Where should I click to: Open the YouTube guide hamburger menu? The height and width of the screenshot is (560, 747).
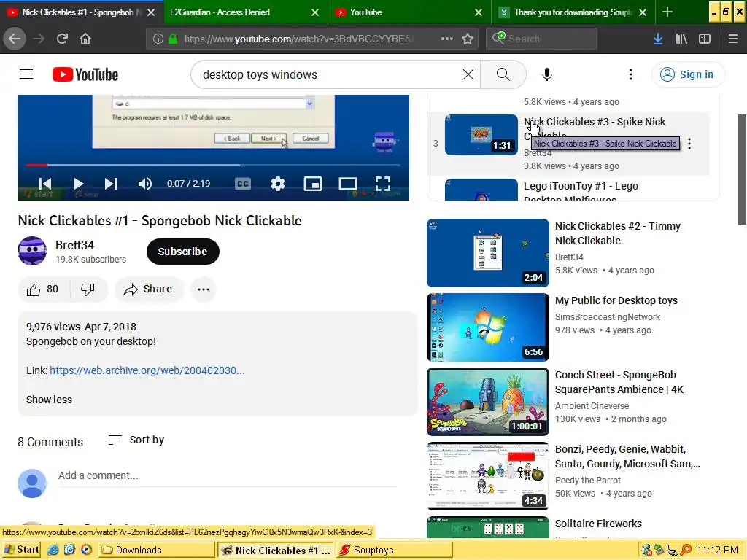[x=26, y=74]
